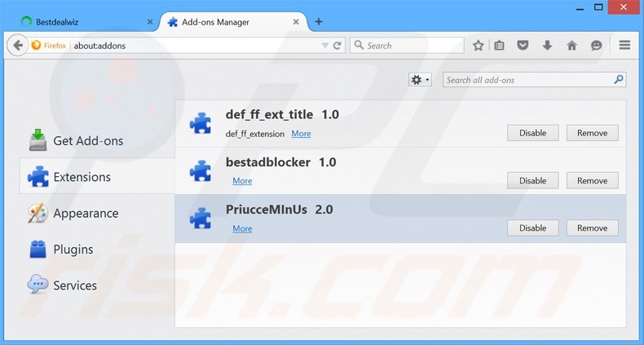Select the Extensions category
Screen dimensions: 644x345
[97, 177]
